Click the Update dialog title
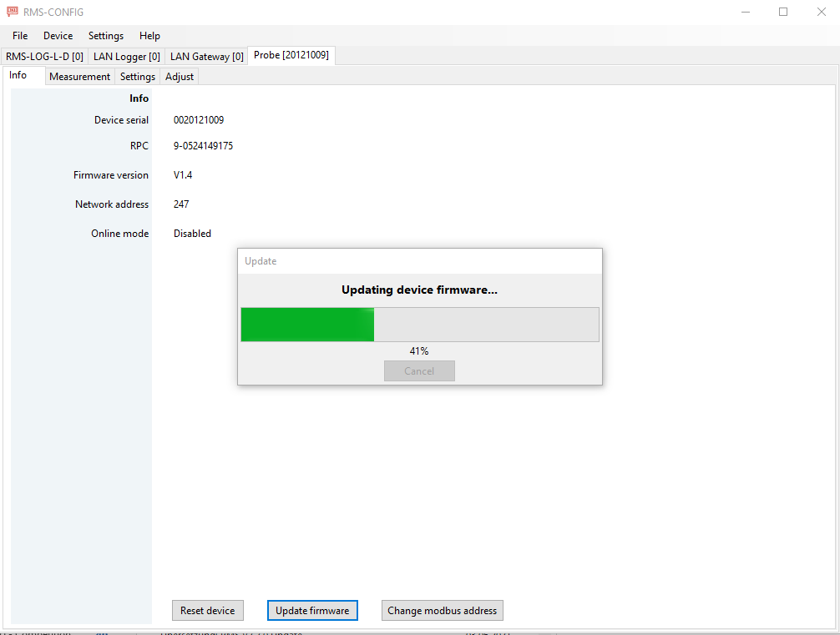 click(261, 261)
